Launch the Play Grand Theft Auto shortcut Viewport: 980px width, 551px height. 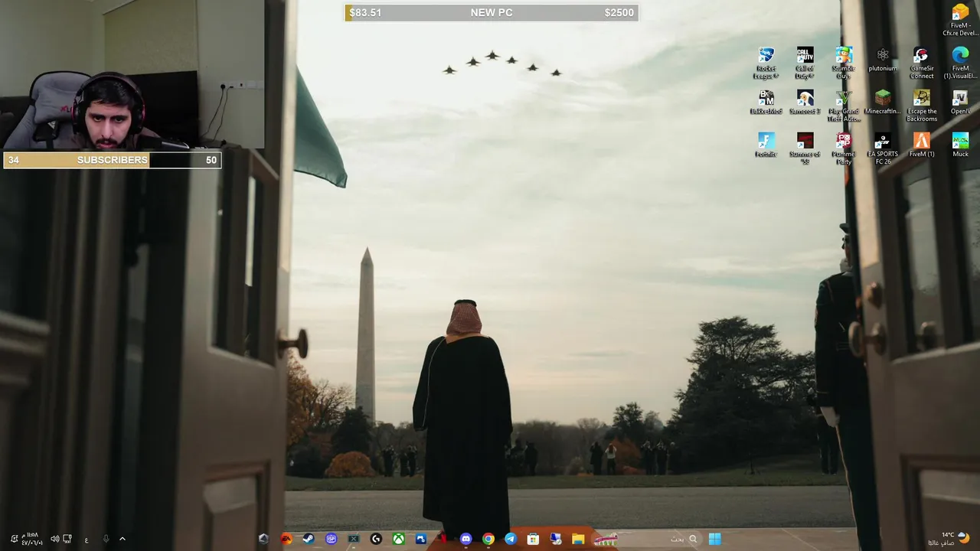tap(844, 106)
